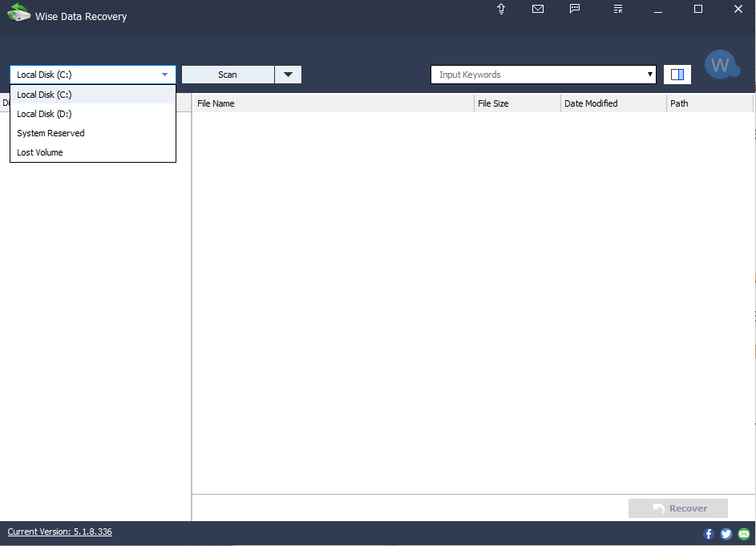Viewport: 756px width, 546px height.
Task: Sort by the File Name column header
Action: [334, 103]
